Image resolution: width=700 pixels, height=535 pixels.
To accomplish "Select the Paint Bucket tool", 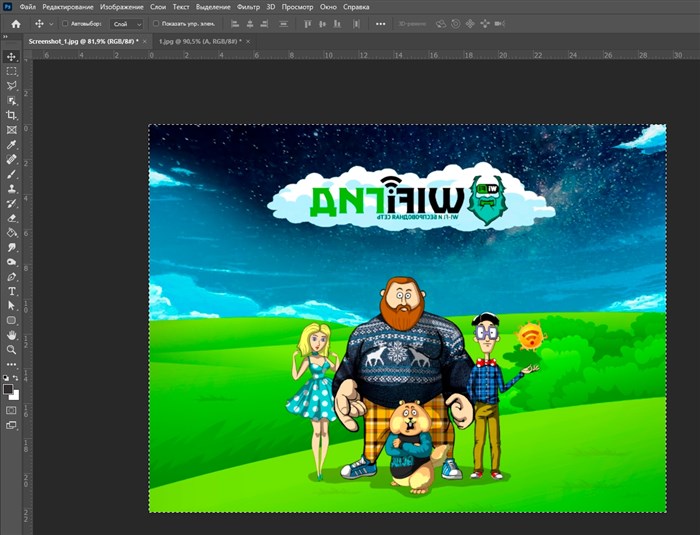I will coord(12,233).
